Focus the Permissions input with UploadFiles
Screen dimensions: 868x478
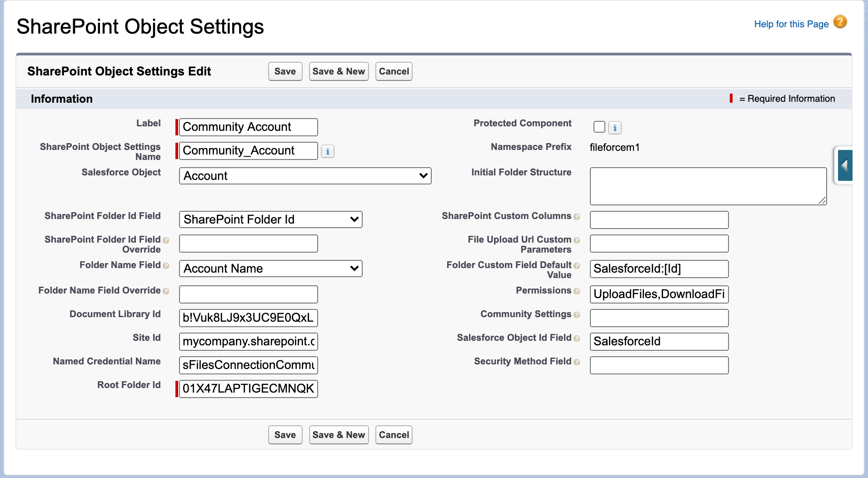tap(659, 294)
